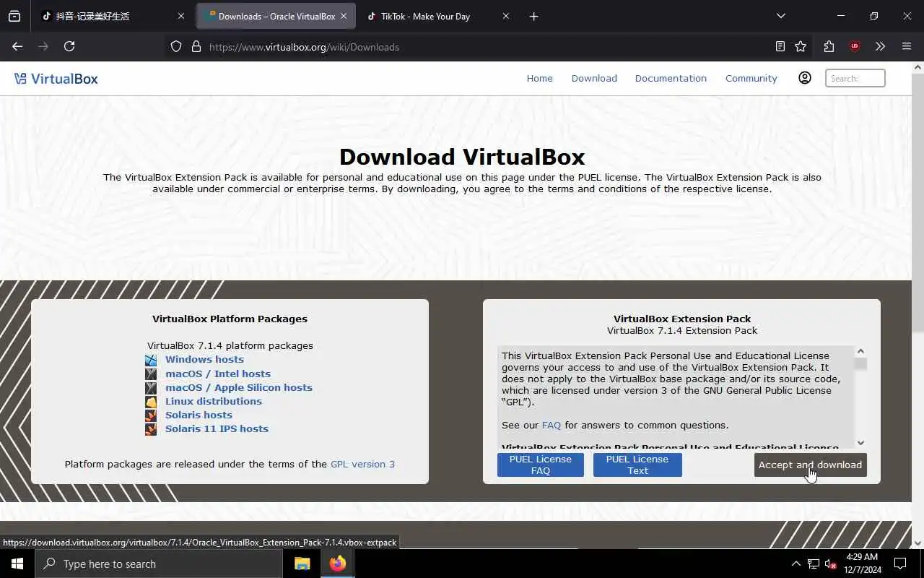924x578 pixels.
Task: Click the PUEL License Text button
Action: pyautogui.click(x=637, y=465)
